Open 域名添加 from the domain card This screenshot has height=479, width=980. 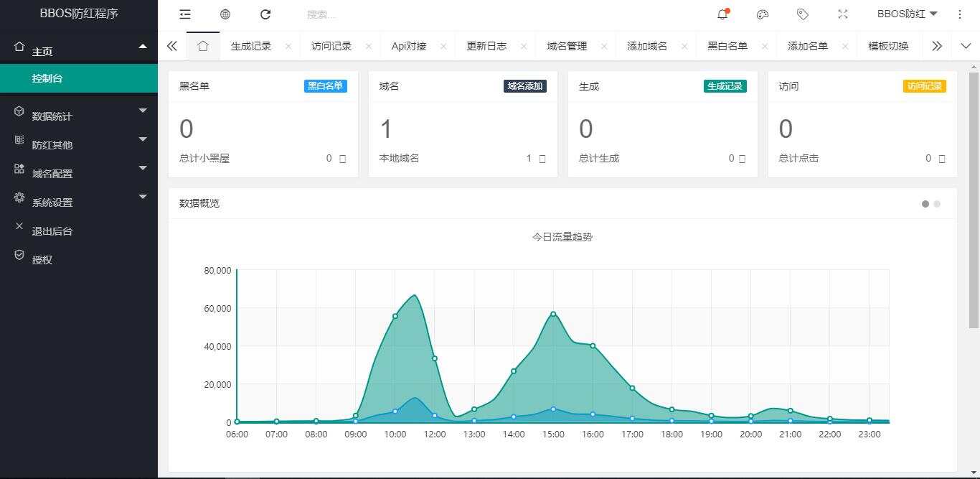(524, 85)
